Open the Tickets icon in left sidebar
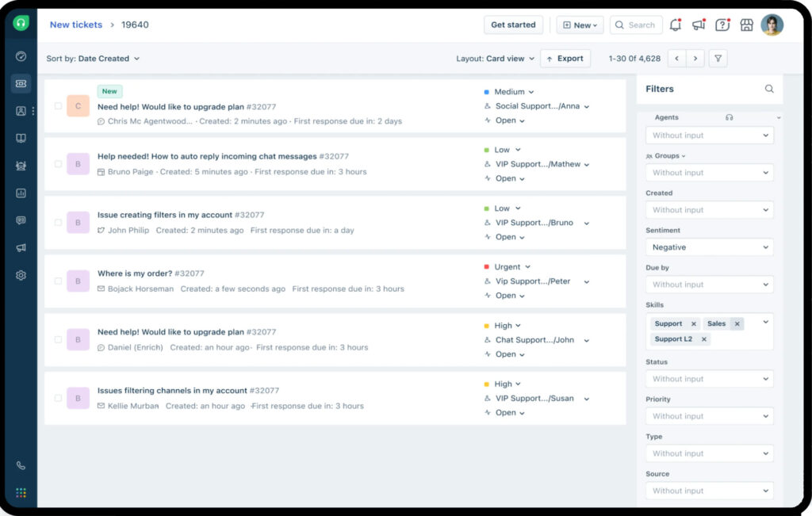812x516 pixels. coord(21,83)
